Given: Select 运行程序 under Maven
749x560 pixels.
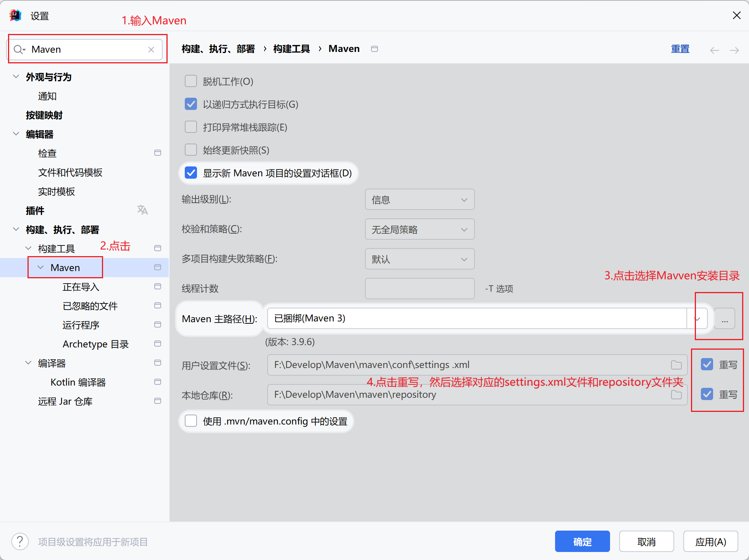Looking at the screenshot, I should [x=81, y=325].
